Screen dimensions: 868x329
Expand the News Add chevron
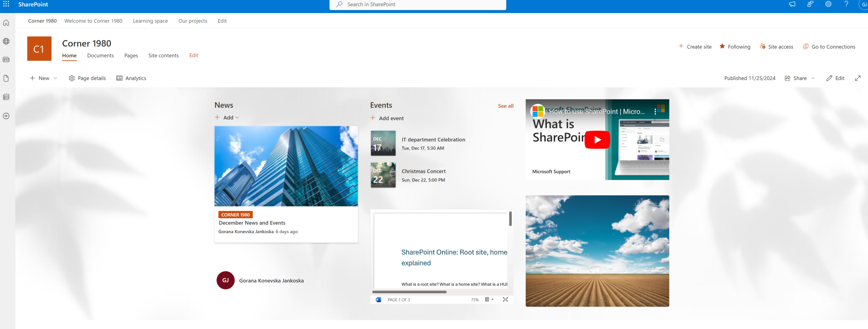coord(237,118)
